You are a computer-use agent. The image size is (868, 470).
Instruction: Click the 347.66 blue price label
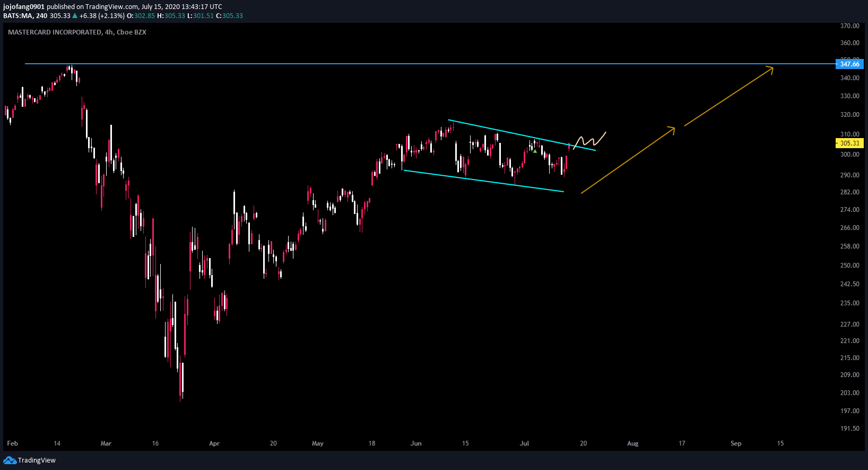coord(849,64)
